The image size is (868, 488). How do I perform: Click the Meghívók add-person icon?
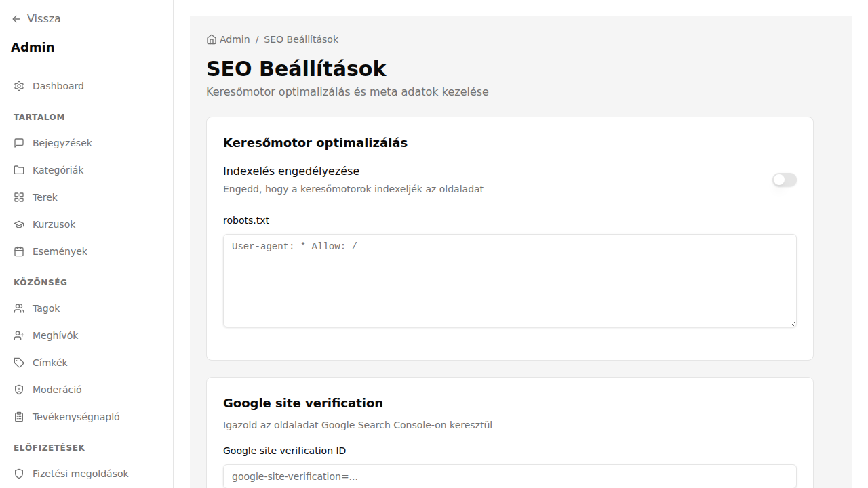18,335
